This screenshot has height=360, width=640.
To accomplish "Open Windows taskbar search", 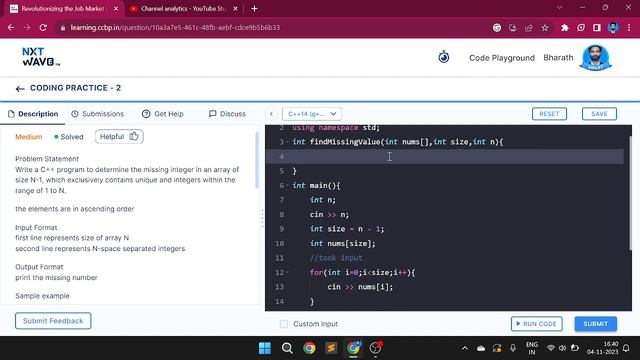I will [x=287, y=348].
